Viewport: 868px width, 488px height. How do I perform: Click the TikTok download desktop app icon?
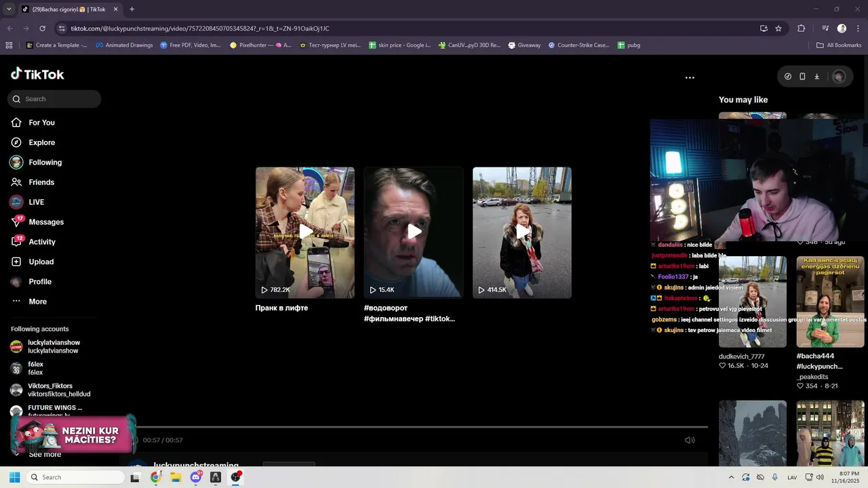coord(816,77)
